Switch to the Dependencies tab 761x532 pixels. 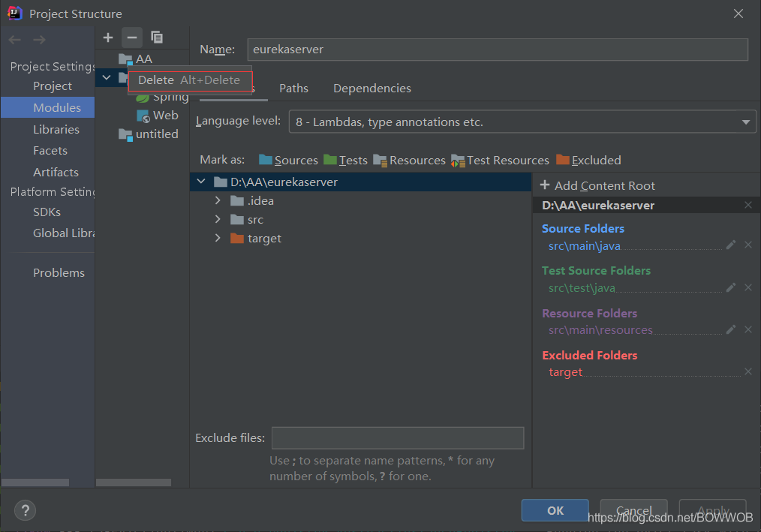(372, 89)
